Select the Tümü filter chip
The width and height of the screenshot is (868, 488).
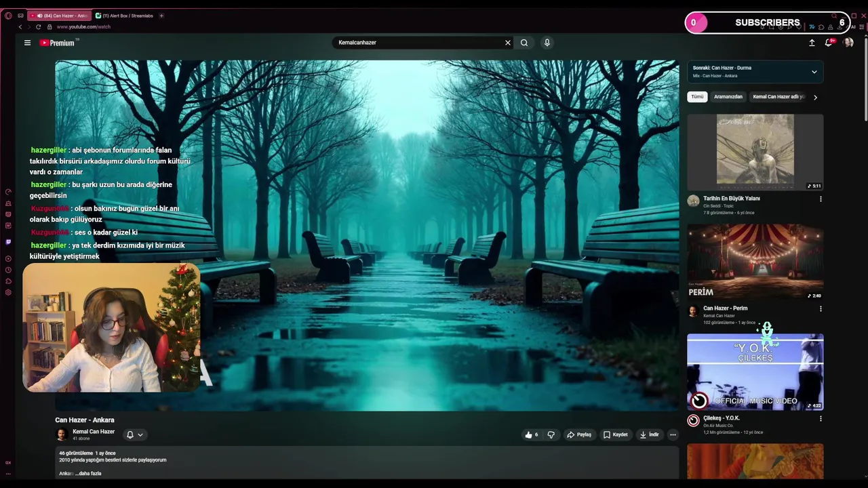[697, 97]
